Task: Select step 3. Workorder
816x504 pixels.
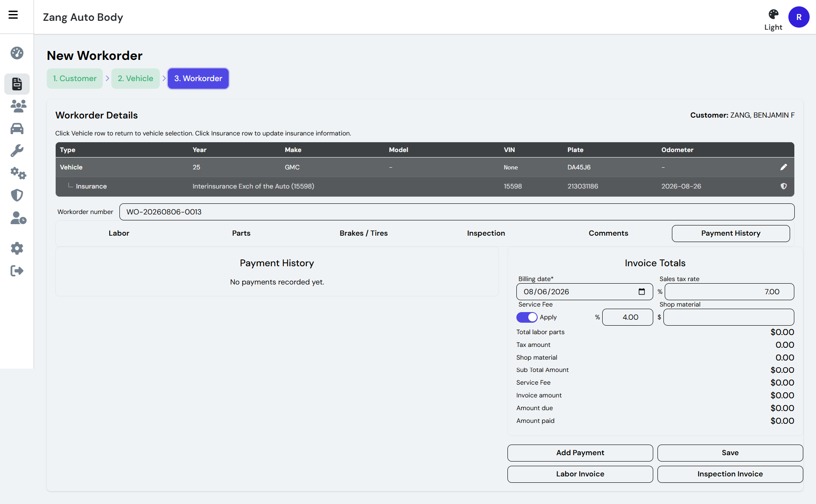Action: point(198,79)
